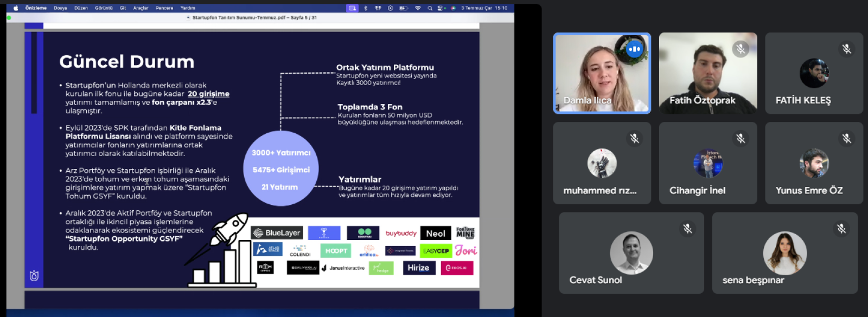Click muted mic icon on sena beşpınar tile
The image size is (868, 317).
click(841, 229)
